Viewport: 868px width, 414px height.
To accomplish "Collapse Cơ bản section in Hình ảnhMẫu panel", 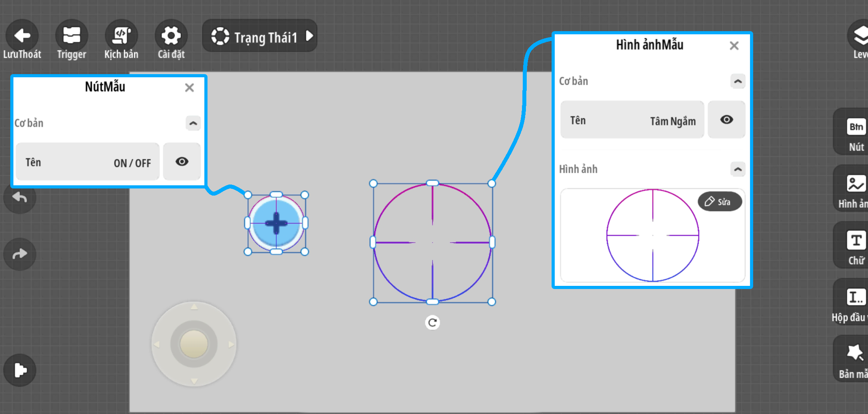I will [737, 81].
